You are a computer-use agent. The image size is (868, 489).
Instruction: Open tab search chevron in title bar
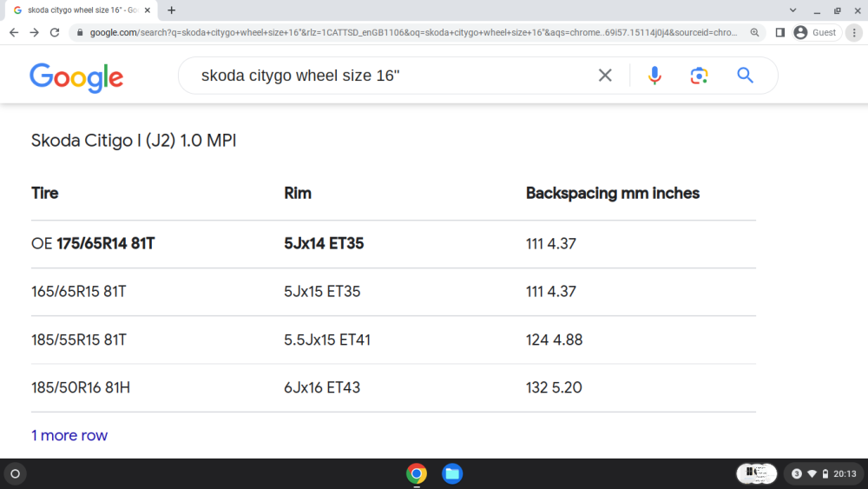point(792,10)
